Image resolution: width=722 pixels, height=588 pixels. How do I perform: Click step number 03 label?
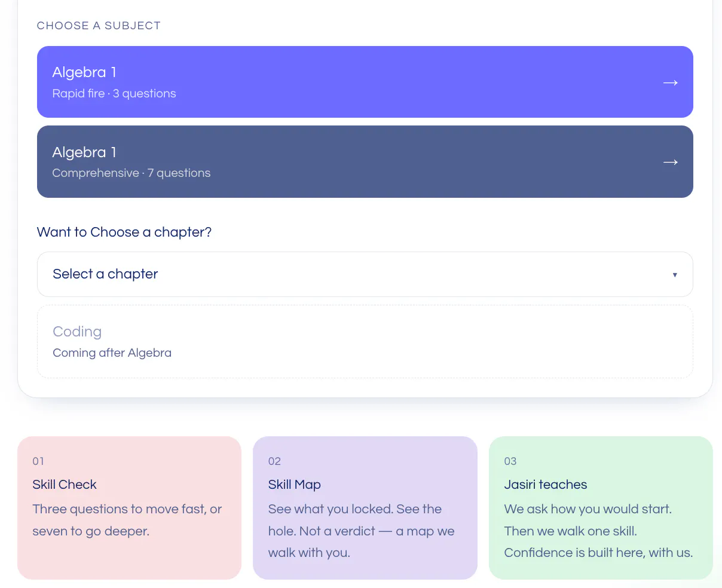[510, 461]
